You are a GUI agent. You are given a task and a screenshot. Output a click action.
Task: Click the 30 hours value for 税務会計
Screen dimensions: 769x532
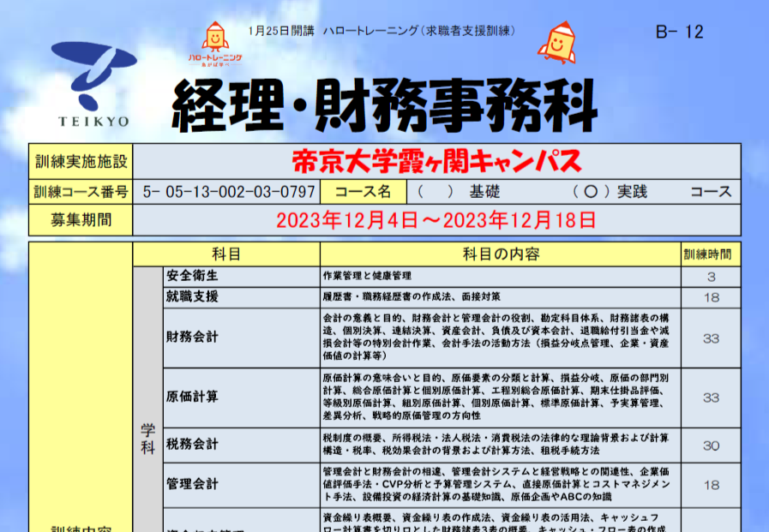(711, 445)
